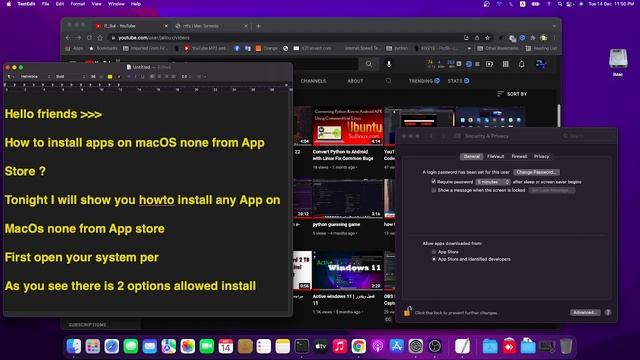The width and height of the screenshot is (640, 360).
Task: Click Chrome reload page button
Action: click(89, 38)
